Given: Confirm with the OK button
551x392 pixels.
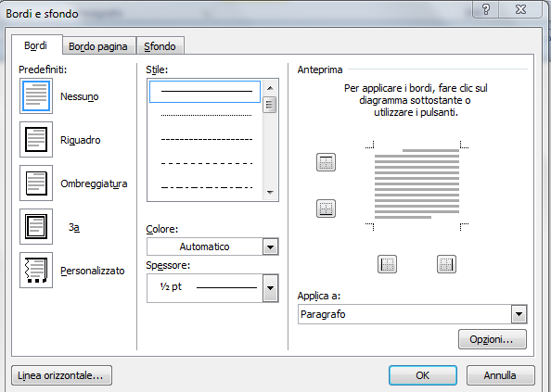Looking at the screenshot, I should [423, 375].
